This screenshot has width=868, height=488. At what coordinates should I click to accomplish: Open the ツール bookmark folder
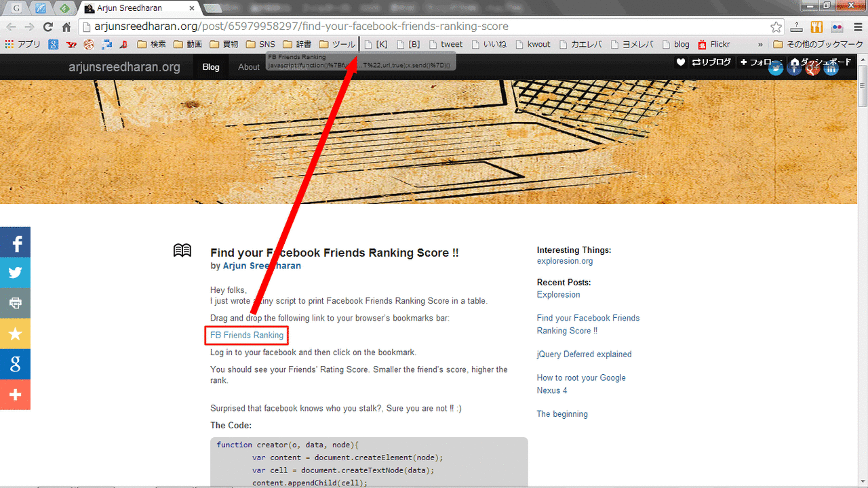(337, 44)
